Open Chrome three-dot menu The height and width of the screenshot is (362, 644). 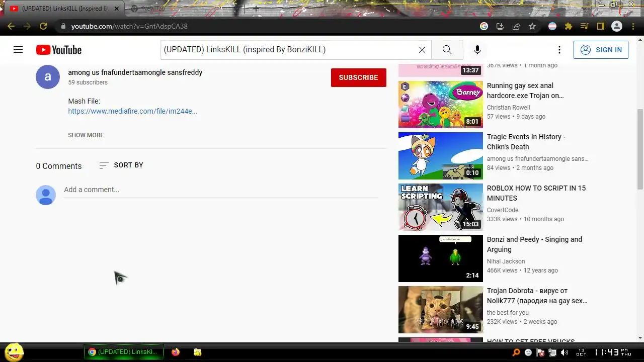(x=633, y=26)
